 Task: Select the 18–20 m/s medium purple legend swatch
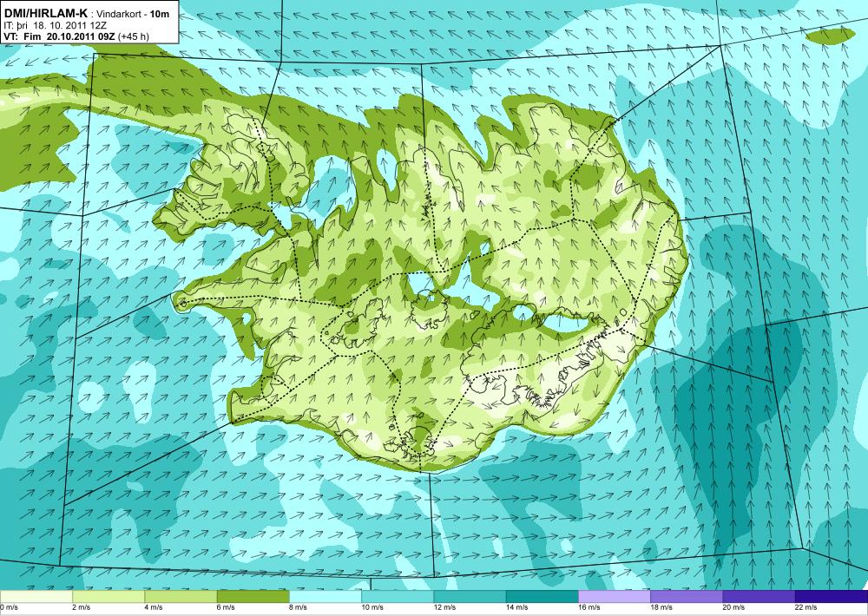[687, 597]
